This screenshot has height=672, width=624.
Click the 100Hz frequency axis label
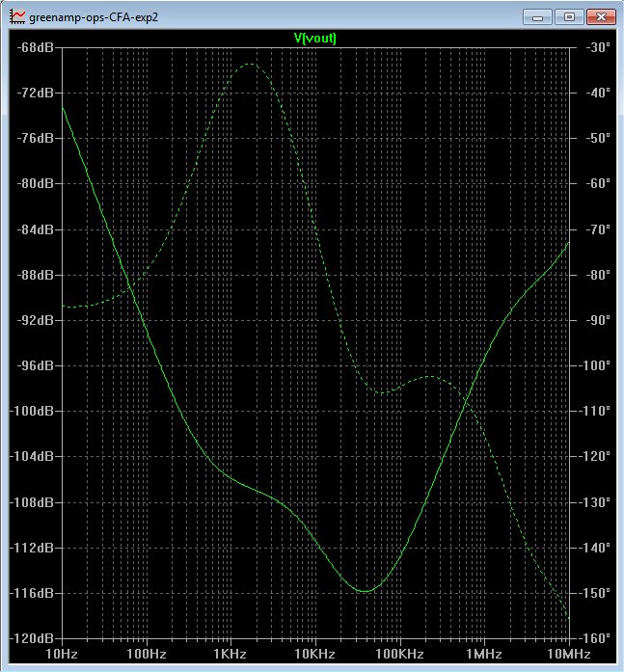tap(147, 654)
